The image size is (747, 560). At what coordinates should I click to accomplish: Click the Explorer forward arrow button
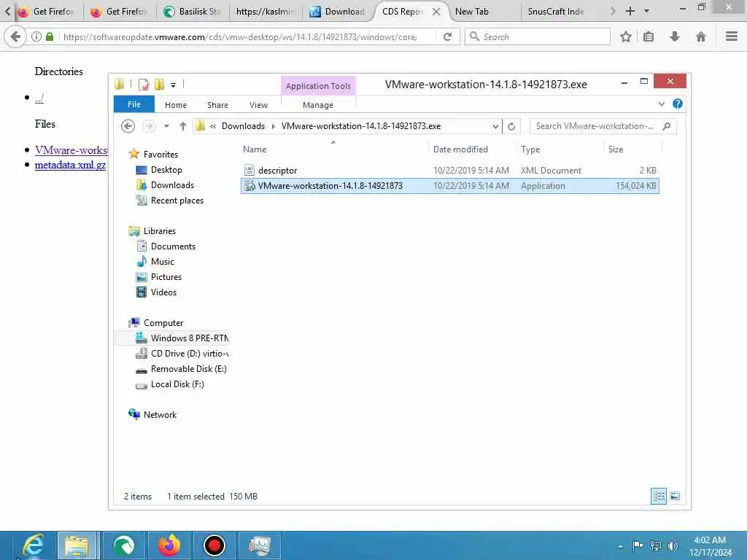click(x=149, y=126)
